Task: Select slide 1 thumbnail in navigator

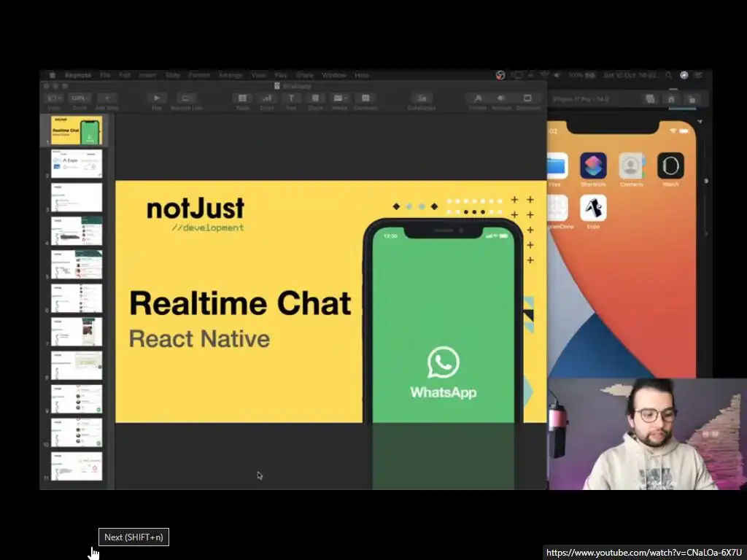Action: [x=77, y=131]
